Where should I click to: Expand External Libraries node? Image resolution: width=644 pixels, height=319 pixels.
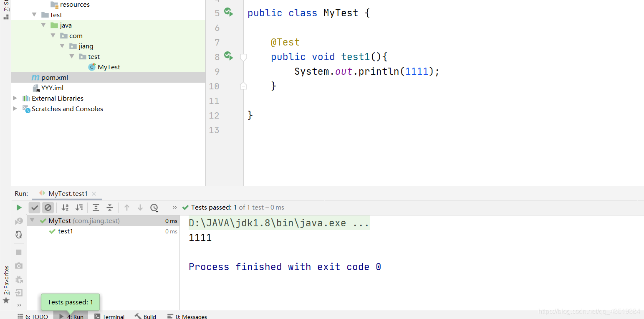[x=15, y=98]
